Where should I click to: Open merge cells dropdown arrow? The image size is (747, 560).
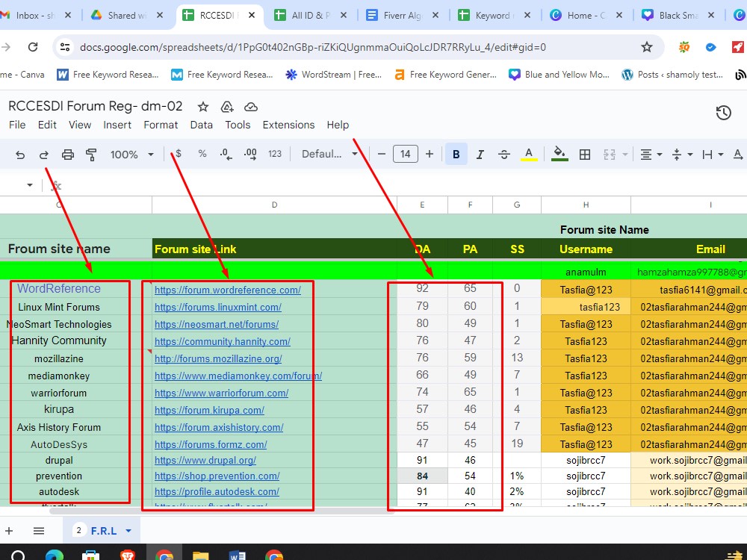[625, 155]
